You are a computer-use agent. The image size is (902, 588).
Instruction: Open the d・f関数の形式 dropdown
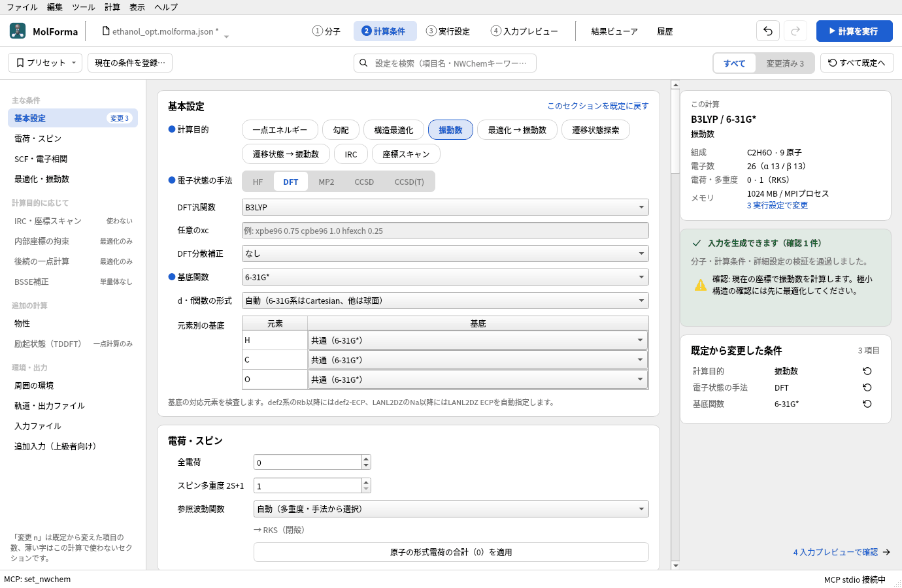click(445, 301)
